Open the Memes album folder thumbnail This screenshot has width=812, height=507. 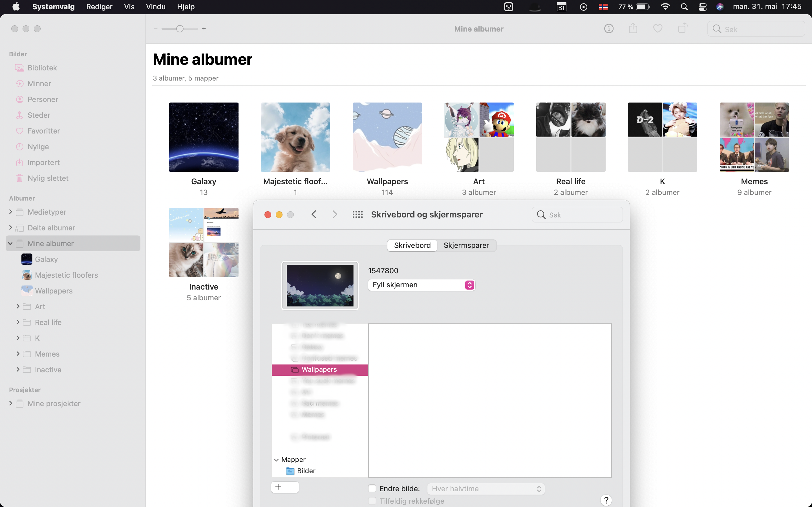(x=754, y=137)
